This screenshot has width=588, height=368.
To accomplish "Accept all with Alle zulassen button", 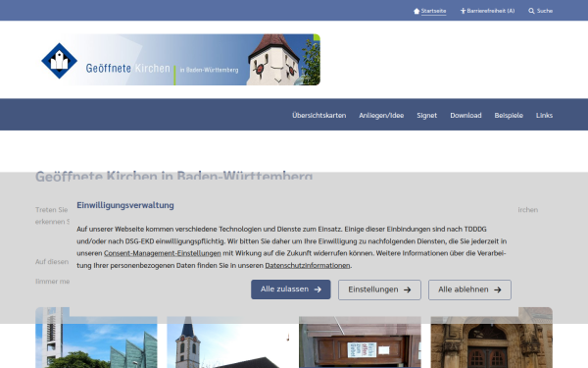I will coord(291,289).
